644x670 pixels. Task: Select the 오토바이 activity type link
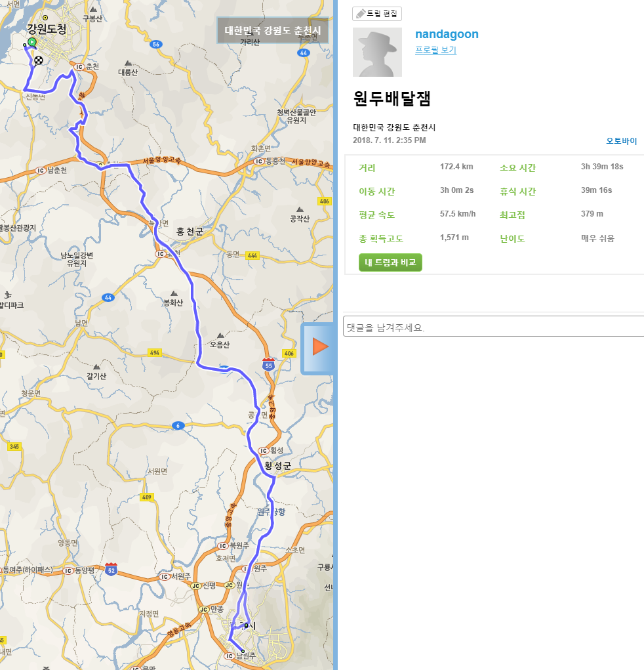pos(621,141)
